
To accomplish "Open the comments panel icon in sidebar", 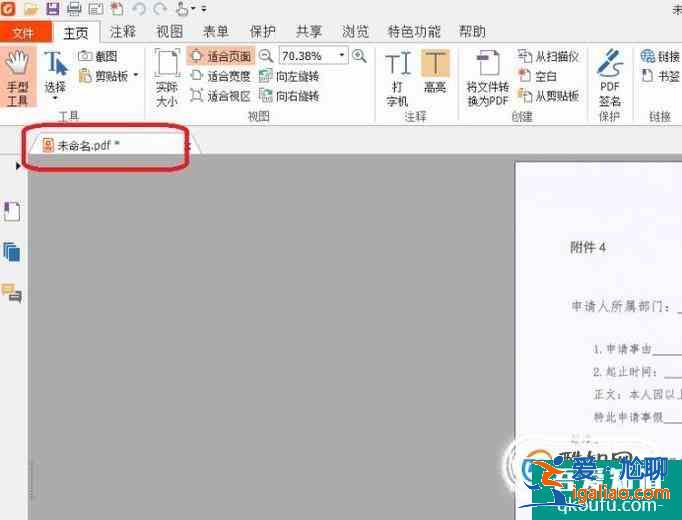I will (x=12, y=293).
